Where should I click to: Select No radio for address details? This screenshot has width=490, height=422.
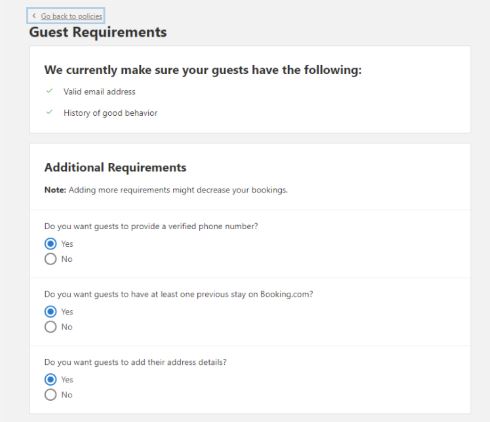(50, 395)
